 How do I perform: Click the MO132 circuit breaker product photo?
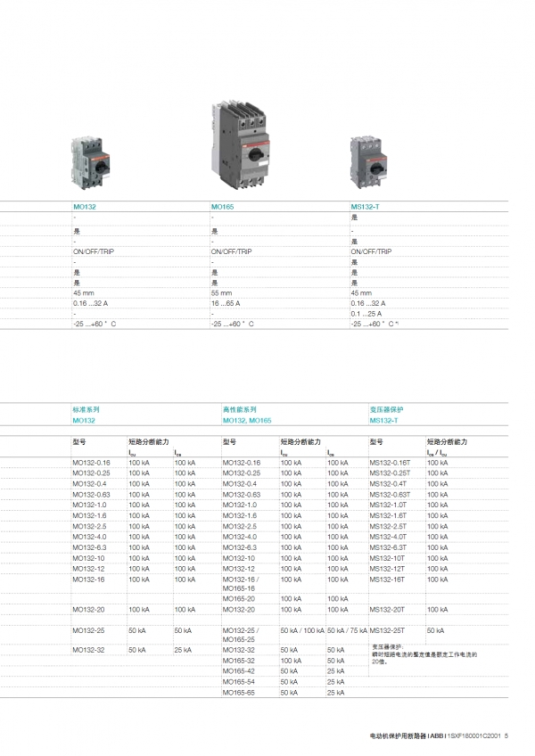pyautogui.click(x=91, y=162)
